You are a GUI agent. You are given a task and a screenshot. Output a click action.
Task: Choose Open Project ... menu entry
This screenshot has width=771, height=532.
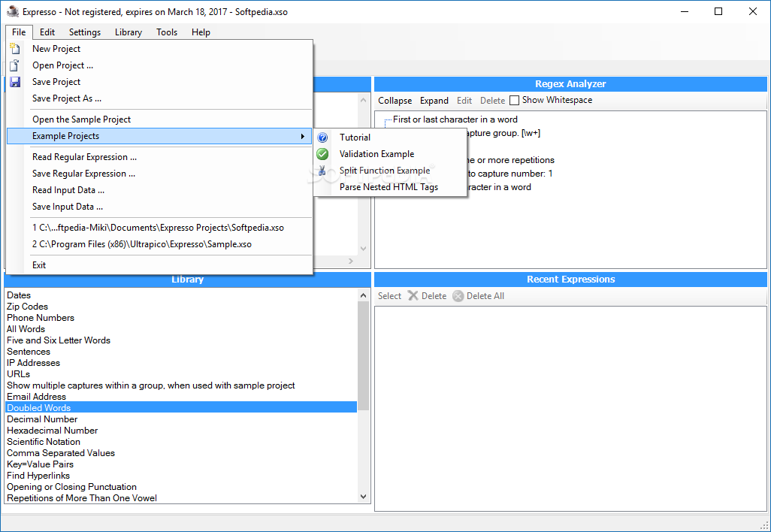coord(160,65)
